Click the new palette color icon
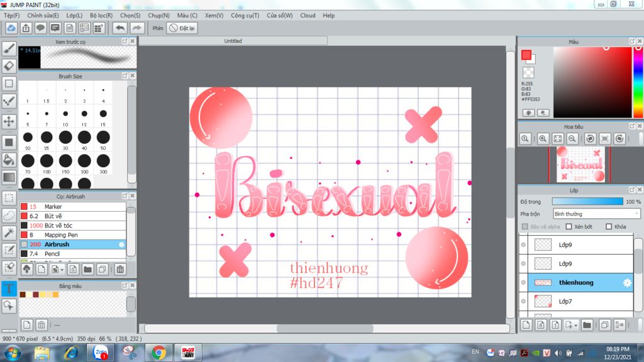 26,325
